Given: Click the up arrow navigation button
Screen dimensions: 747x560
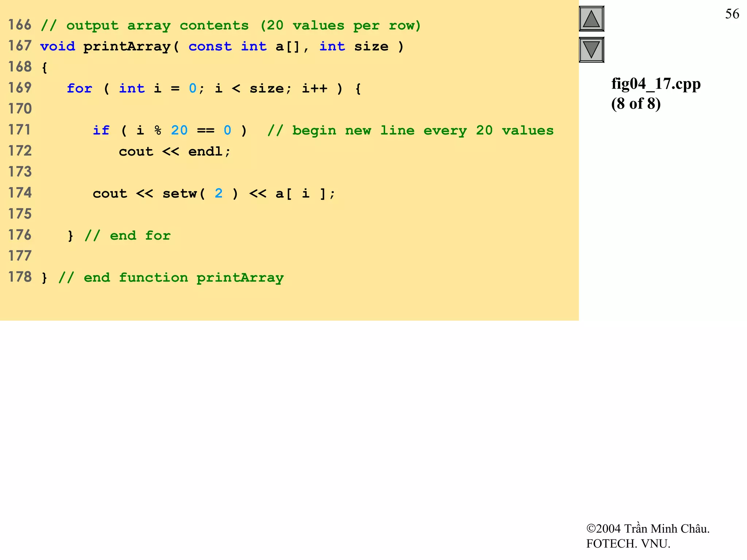Looking at the screenshot, I should pos(591,19).
